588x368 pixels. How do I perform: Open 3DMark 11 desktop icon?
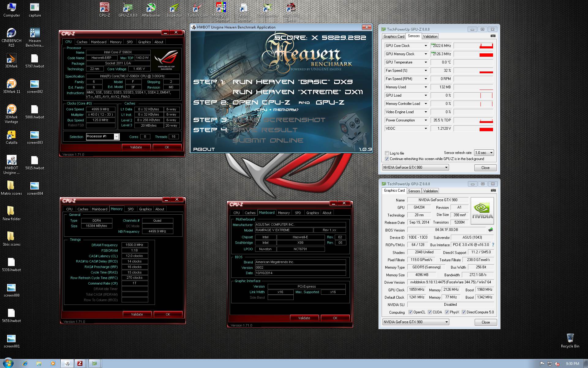pyautogui.click(x=11, y=86)
